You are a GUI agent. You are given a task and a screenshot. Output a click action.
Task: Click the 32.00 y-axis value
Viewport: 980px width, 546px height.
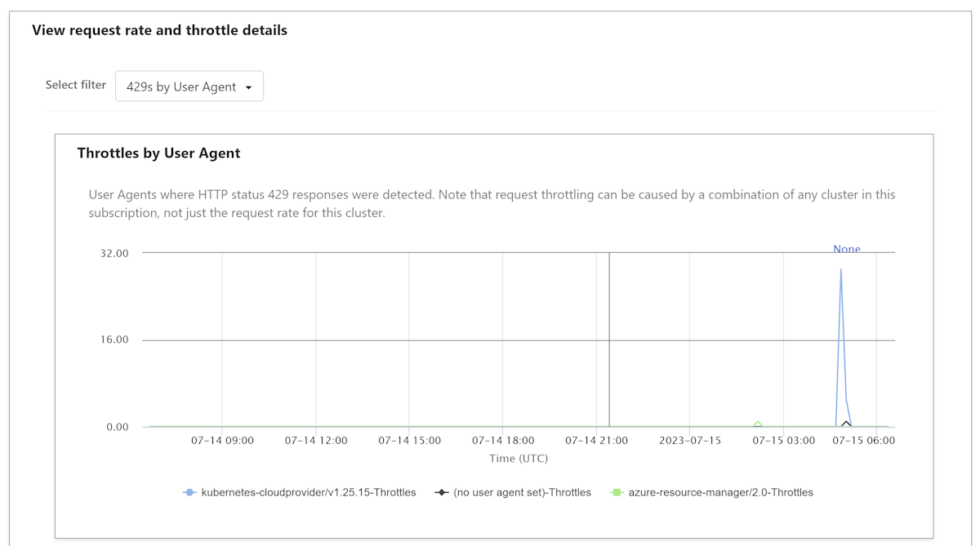114,253
